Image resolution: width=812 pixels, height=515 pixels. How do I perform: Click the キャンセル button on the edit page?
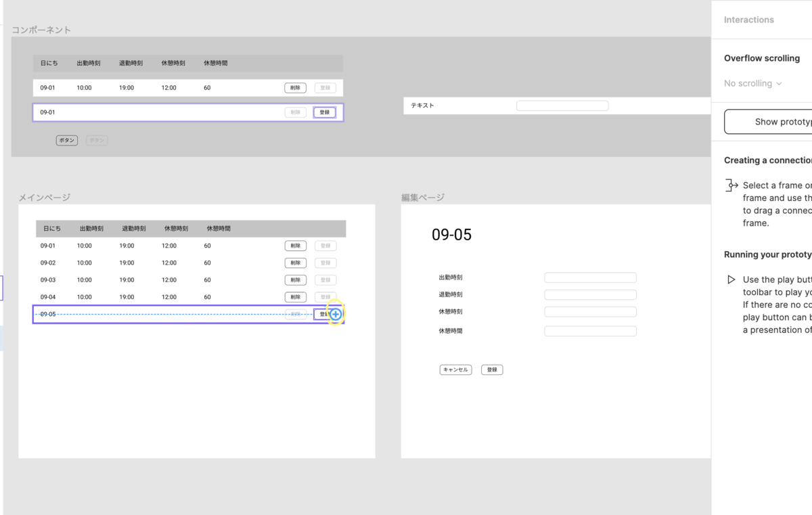455,370
